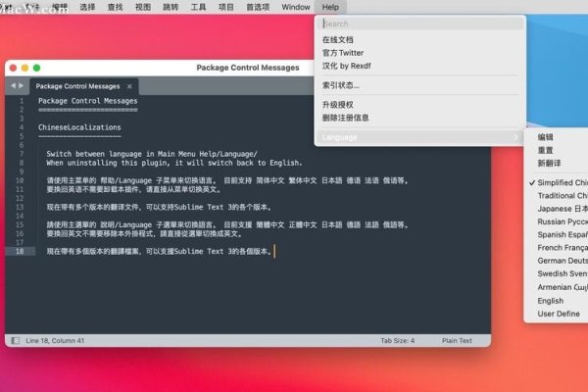Click line starting 'When uninstalling this plugin'

(174, 163)
